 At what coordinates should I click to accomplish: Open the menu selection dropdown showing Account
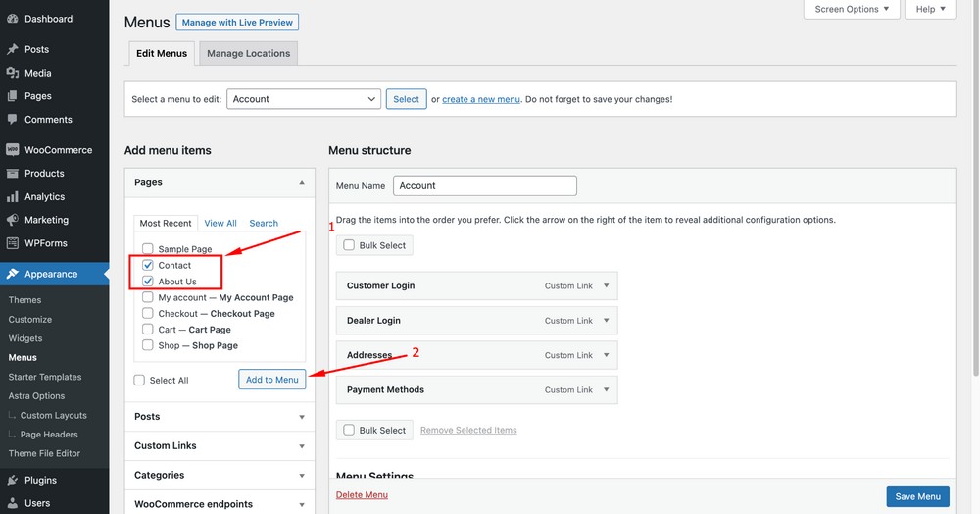pos(304,99)
